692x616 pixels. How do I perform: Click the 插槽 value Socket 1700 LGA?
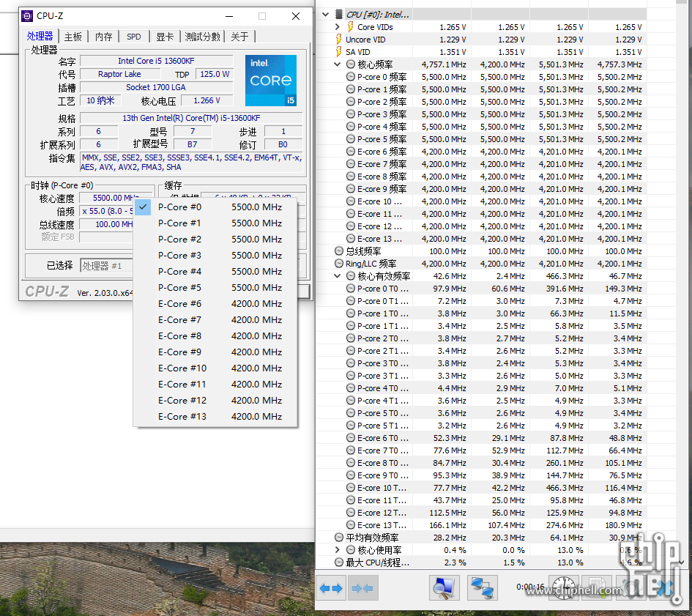click(x=156, y=87)
